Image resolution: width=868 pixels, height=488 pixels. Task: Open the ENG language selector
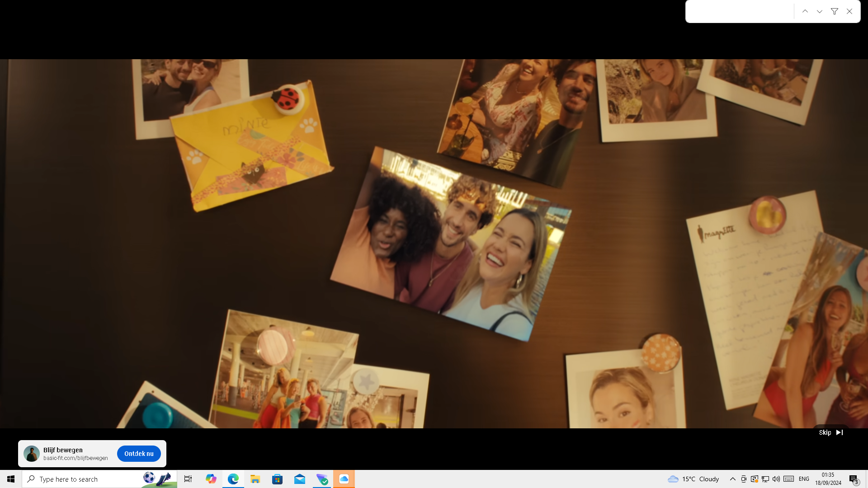(804, 479)
